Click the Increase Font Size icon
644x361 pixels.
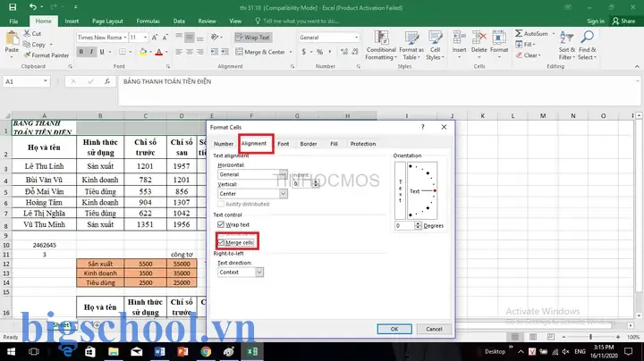[155, 38]
